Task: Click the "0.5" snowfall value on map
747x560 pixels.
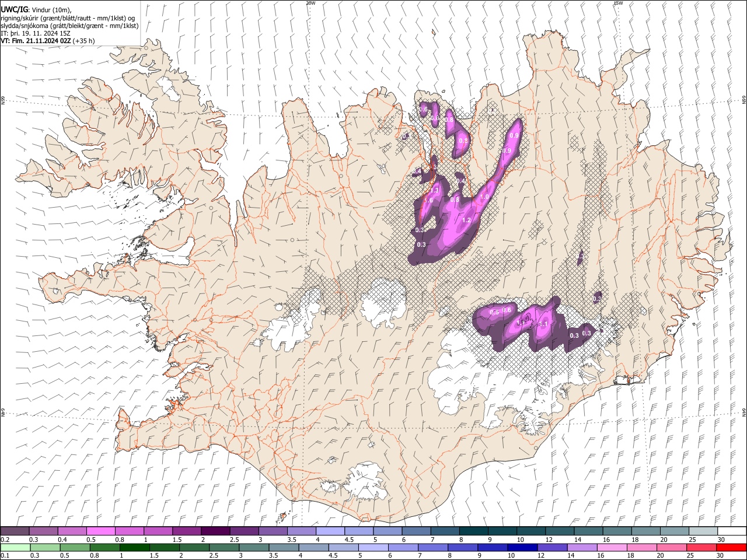Action: click(494, 313)
